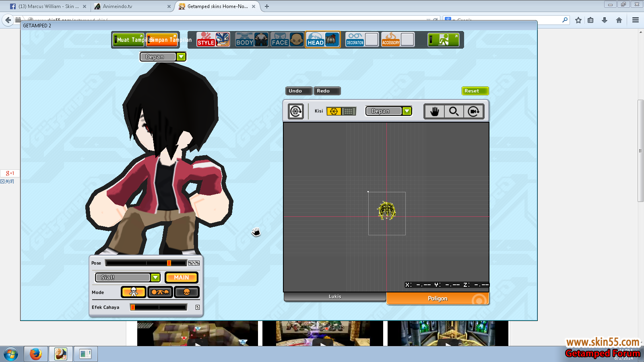Switch to full body pose mode
644x362 pixels.
(x=134, y=292)
